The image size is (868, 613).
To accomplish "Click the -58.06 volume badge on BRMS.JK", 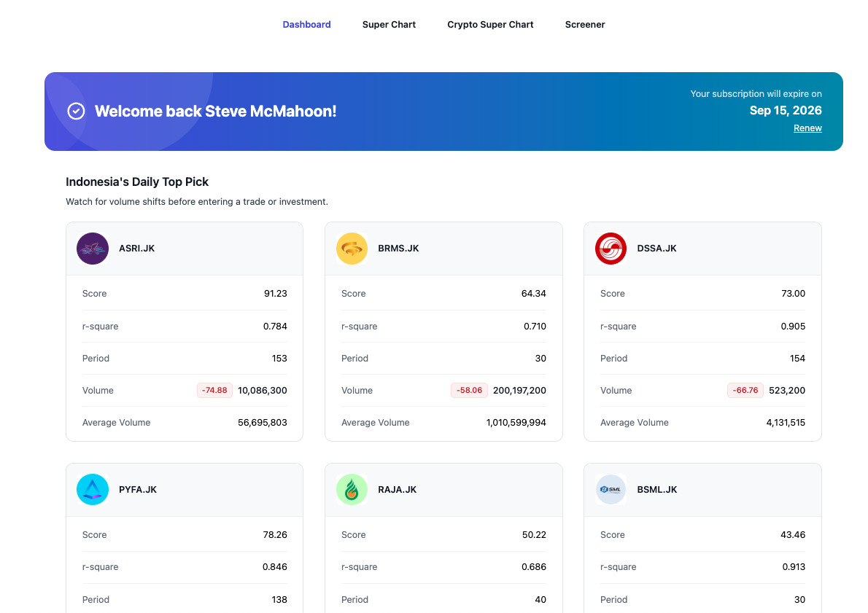I will click(469, 390).
